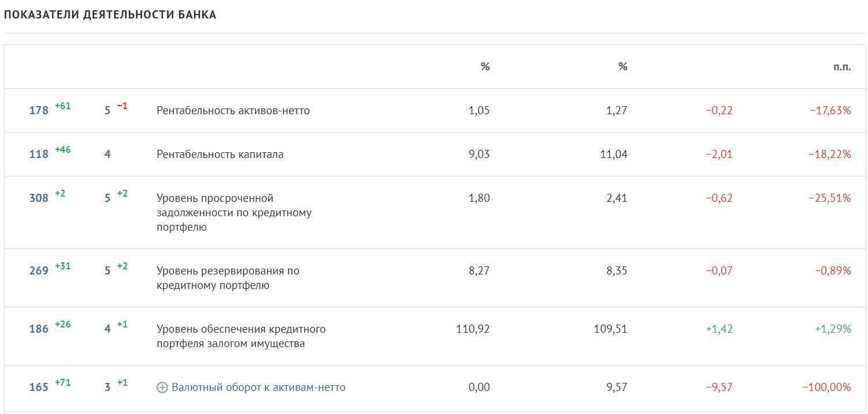Click Рентабельность капитала row label
Viewport: 868px width, 414px height.
(220, 154)
